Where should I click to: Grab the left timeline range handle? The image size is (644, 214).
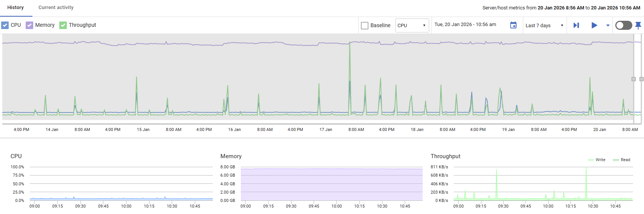point(633,79)
